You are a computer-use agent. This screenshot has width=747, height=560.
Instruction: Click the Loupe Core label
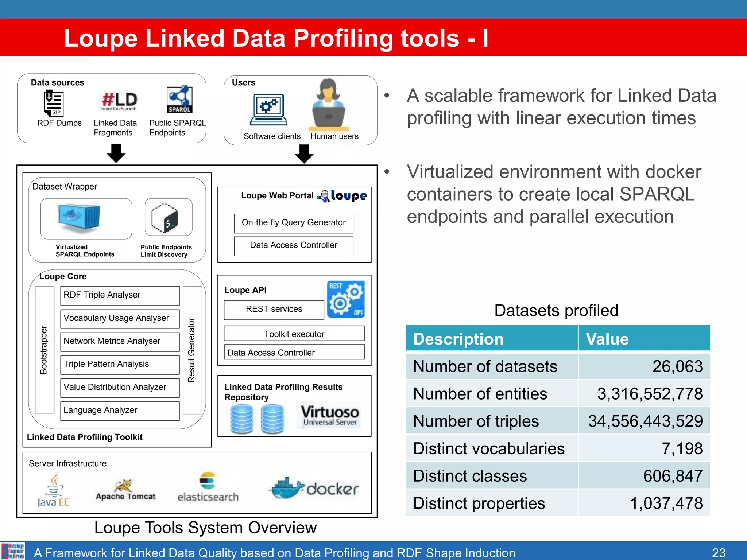63,276
